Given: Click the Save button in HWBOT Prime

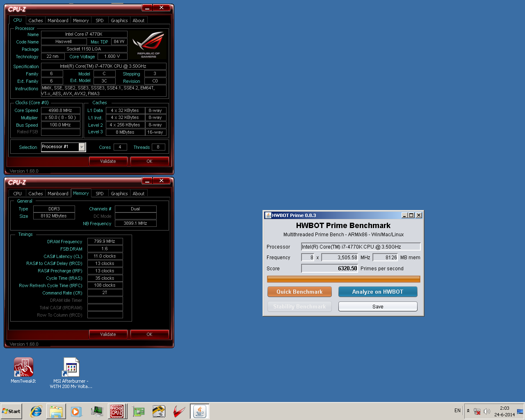Looking at the screenshot, I should [378, 306].
